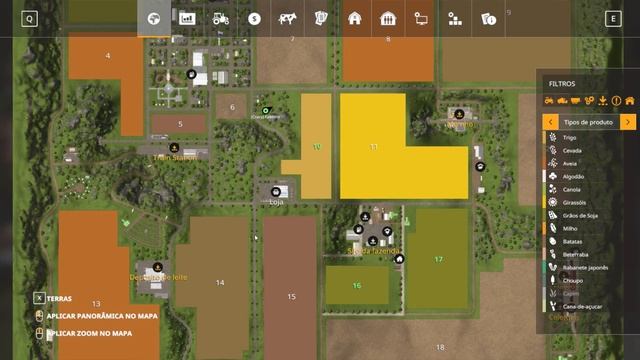
Task: Go to previous filter category arrow
Action: pyautogui.click(x=550, y=122)
